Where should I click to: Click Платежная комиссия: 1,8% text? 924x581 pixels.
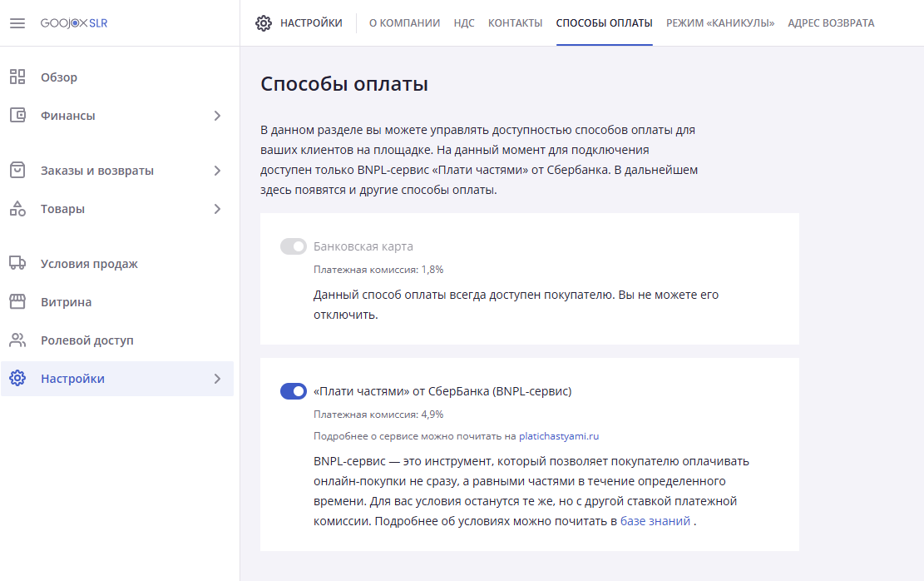pos(378,270)
